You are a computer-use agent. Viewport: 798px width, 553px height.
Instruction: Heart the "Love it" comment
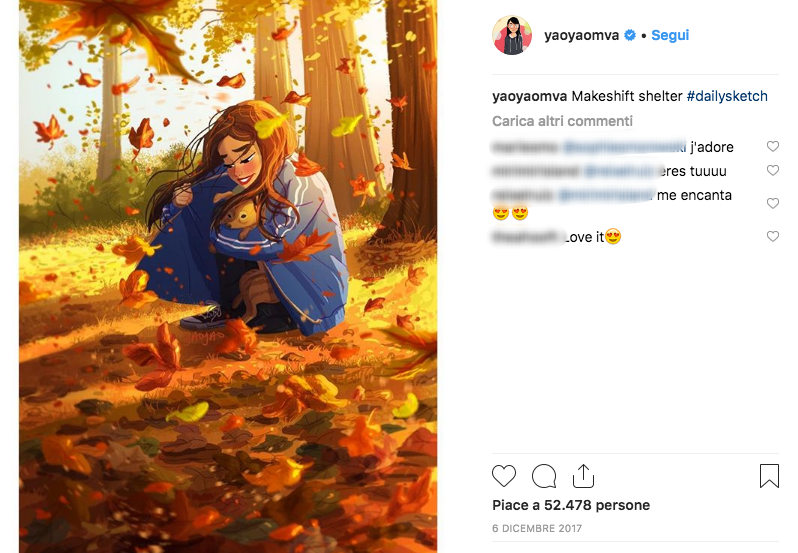[x=772, y=237]
